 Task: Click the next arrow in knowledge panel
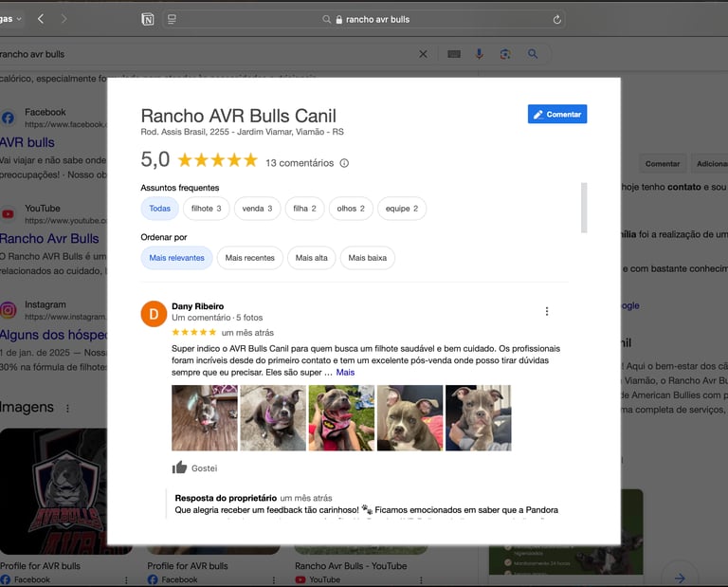680,578
